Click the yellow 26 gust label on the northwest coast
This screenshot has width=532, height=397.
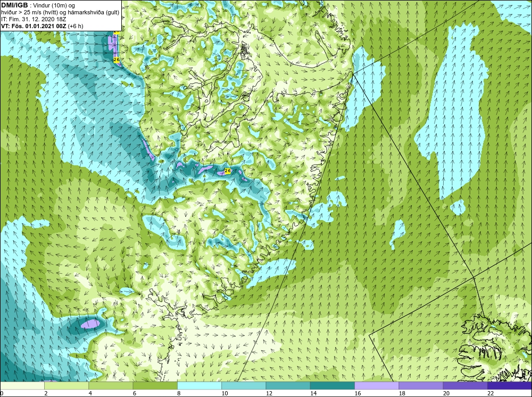pos(117,60)
